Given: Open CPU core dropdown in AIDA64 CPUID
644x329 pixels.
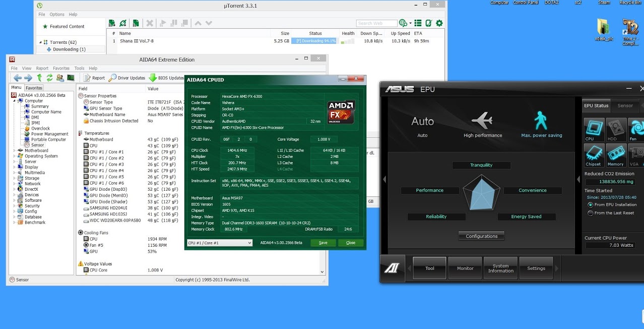Looking at the screenshot, I should [x=219, y=243].
